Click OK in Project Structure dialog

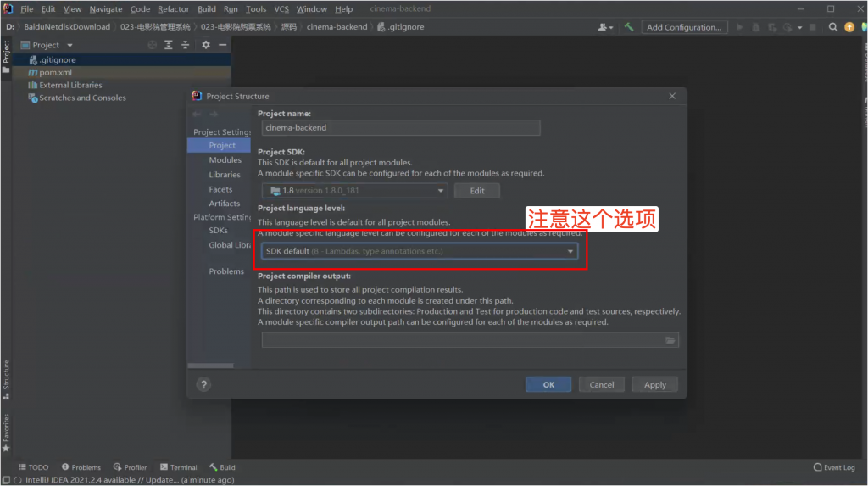point(548,384)
